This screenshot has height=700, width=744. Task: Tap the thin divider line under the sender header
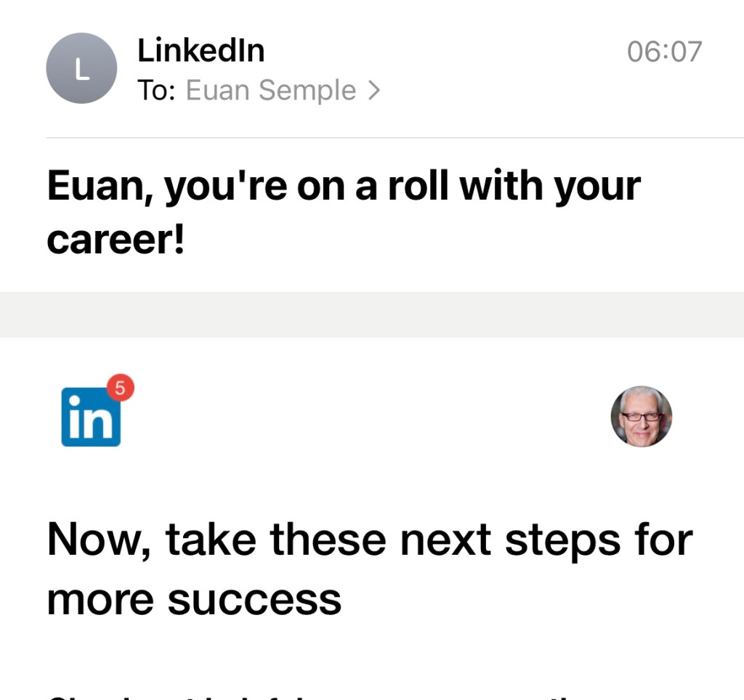click(392, 137)
